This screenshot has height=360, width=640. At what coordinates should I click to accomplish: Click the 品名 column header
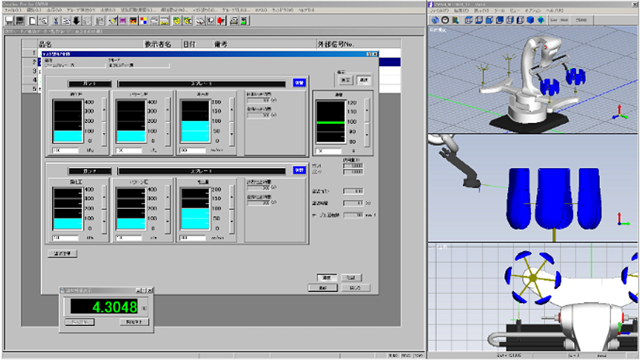[90, 44]
